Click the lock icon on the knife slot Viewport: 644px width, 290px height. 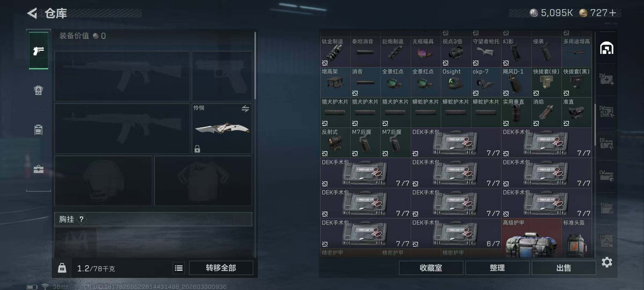[x=197, y=148]
